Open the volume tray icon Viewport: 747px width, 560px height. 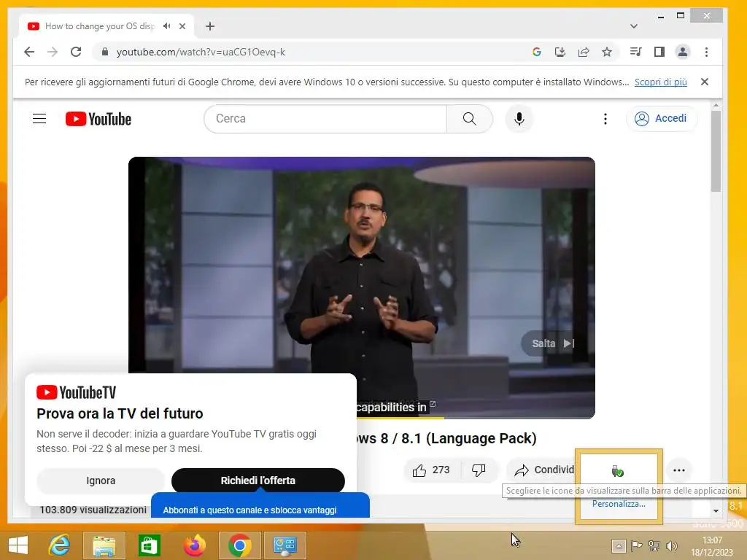[672, 545]
